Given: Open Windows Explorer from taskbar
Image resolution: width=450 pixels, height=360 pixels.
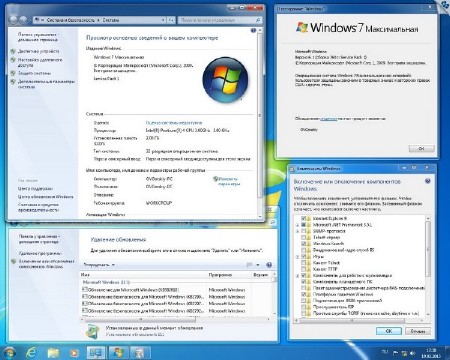Looking at the screenshot, I should coord(53,352).
